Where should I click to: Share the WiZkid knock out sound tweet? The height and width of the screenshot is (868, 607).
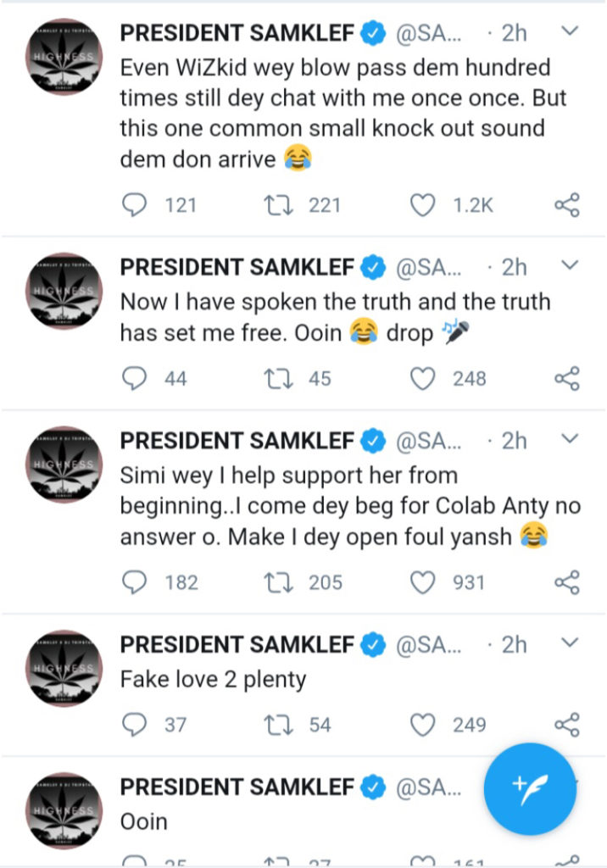tap(566, 205)
